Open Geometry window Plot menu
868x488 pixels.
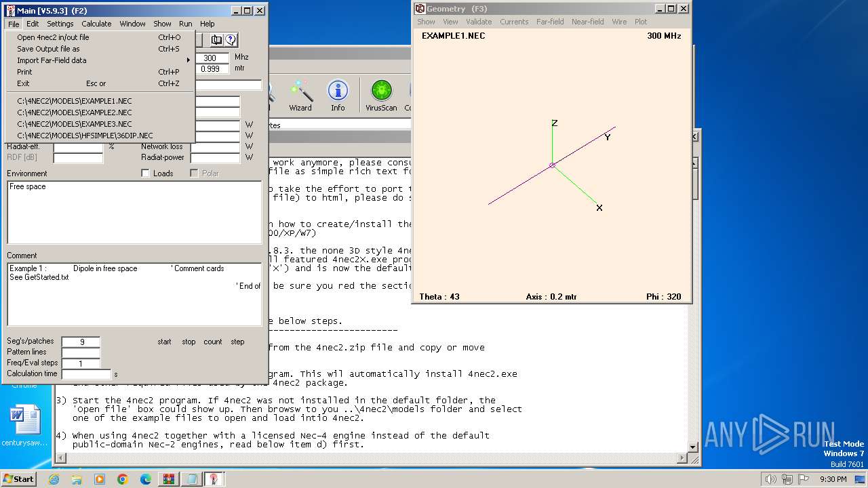coord(641,22)
